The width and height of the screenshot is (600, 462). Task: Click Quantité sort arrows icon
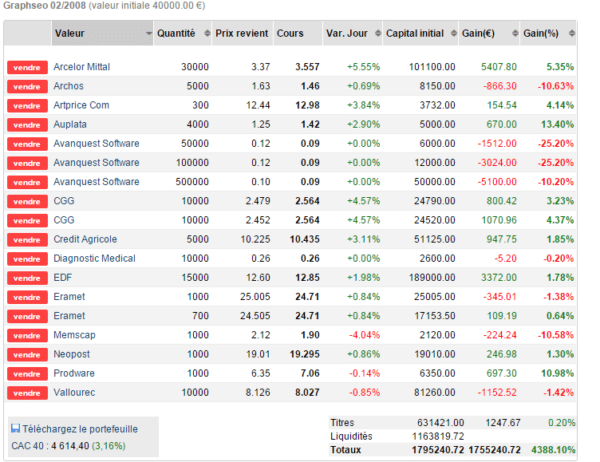(207, 33)
